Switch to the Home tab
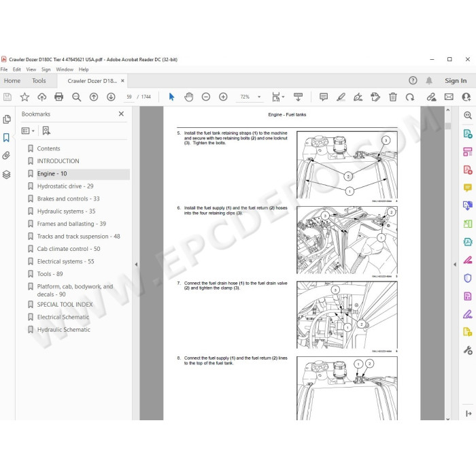Screen dimensions: 476x476 click(x=12, y=81)
